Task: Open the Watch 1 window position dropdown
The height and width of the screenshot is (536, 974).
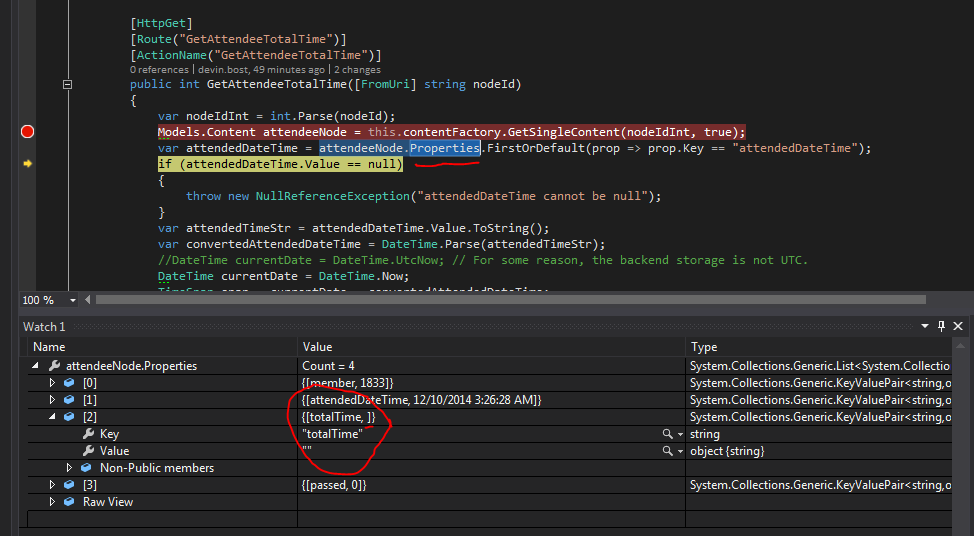Action: (x=925, y=326)
